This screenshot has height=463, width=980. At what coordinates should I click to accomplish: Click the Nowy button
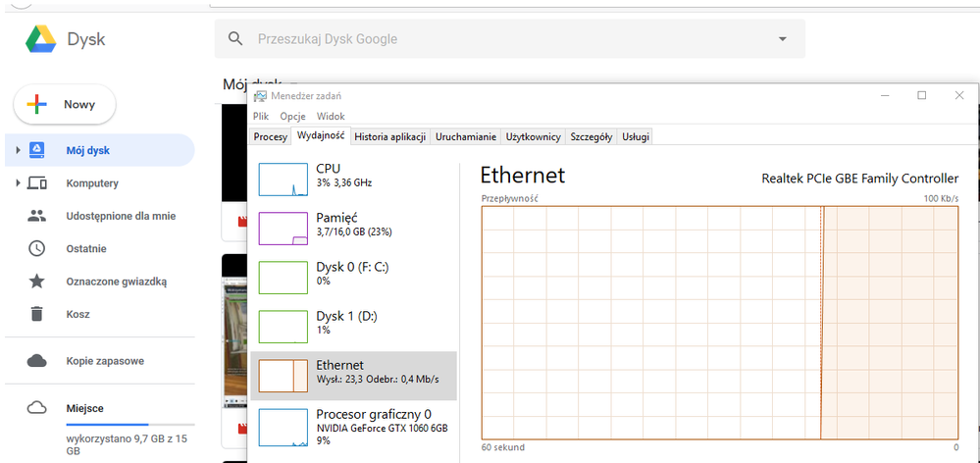65,104
